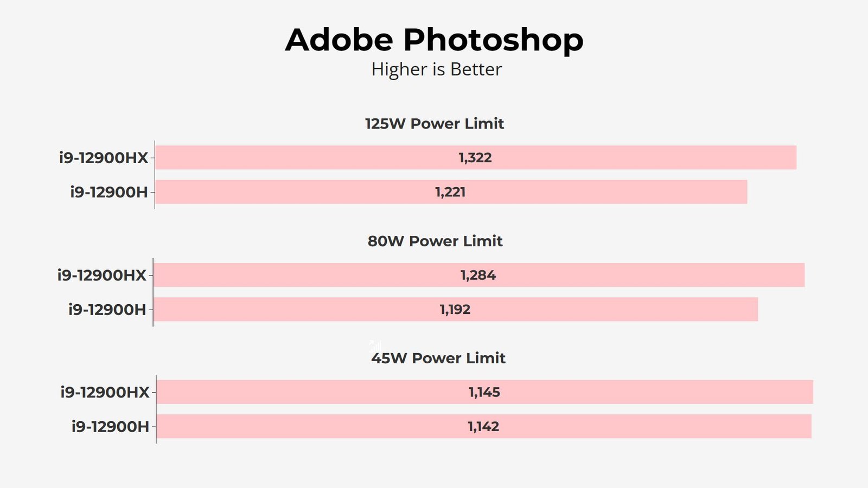This screenshot has height=488, width=868.
Task: Click the faint watermark above 45W heading
Action: [375, 346]
